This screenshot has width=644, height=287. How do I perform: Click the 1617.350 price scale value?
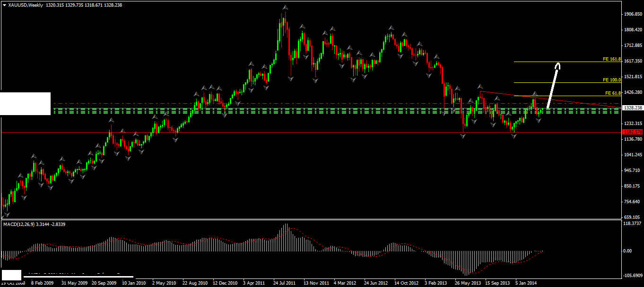633,61
